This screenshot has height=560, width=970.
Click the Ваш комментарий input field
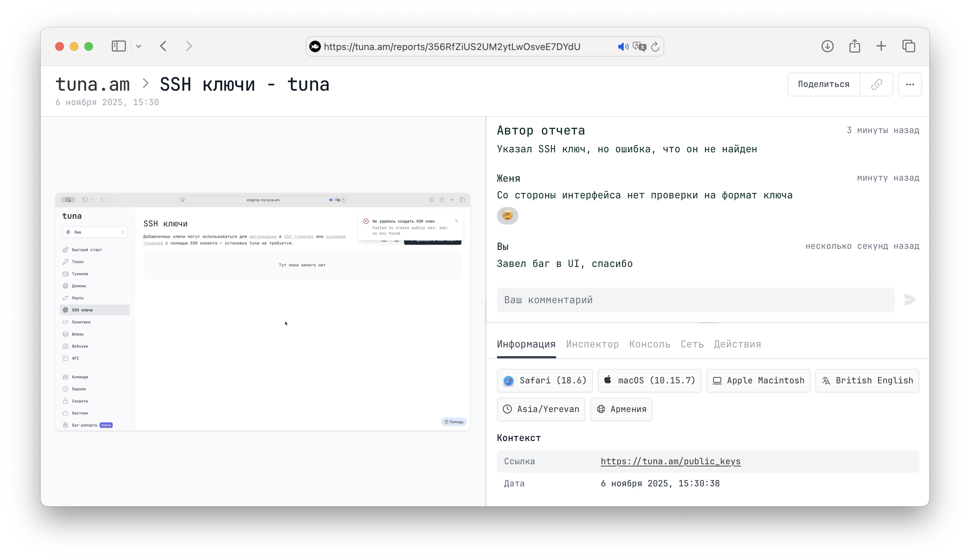tap(696, 300)
